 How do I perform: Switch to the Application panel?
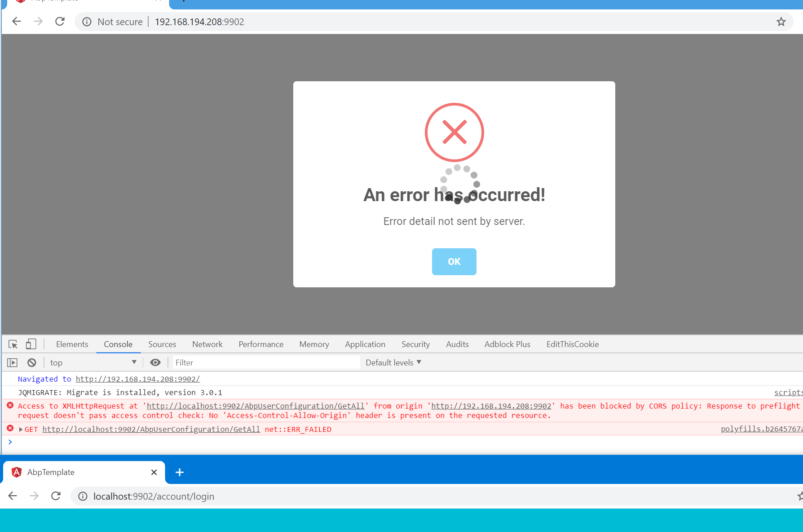tap(365, 344)
